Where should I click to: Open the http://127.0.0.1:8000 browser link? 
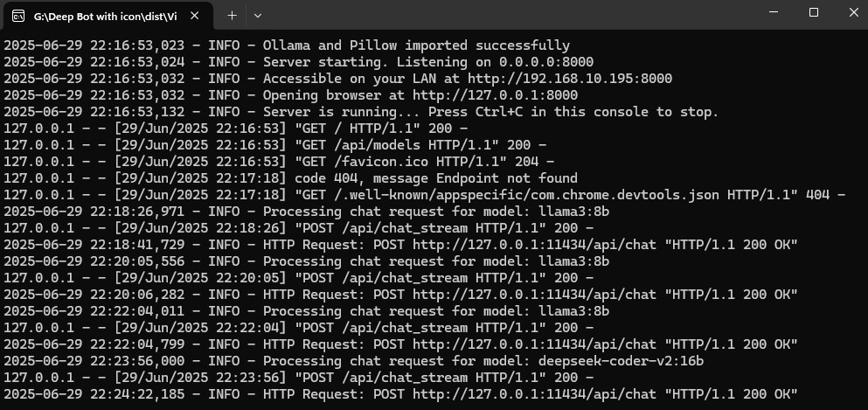pos(496,95)
